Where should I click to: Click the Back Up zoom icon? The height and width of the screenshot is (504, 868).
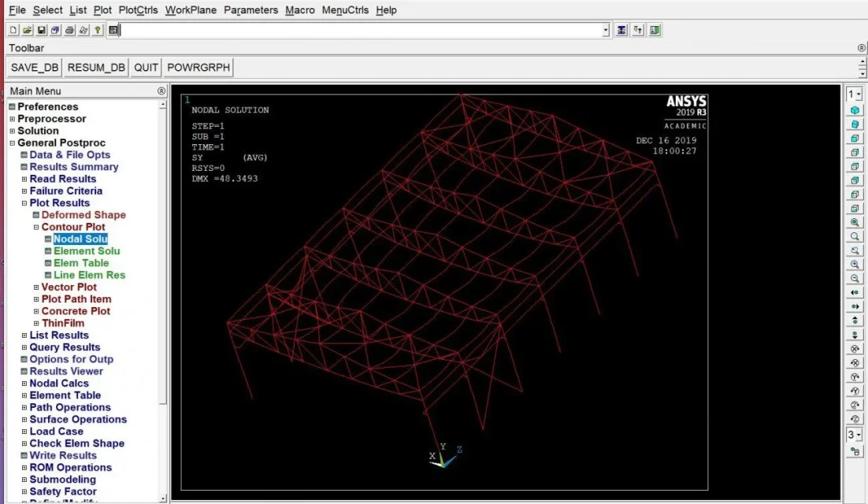coord(855,250)
